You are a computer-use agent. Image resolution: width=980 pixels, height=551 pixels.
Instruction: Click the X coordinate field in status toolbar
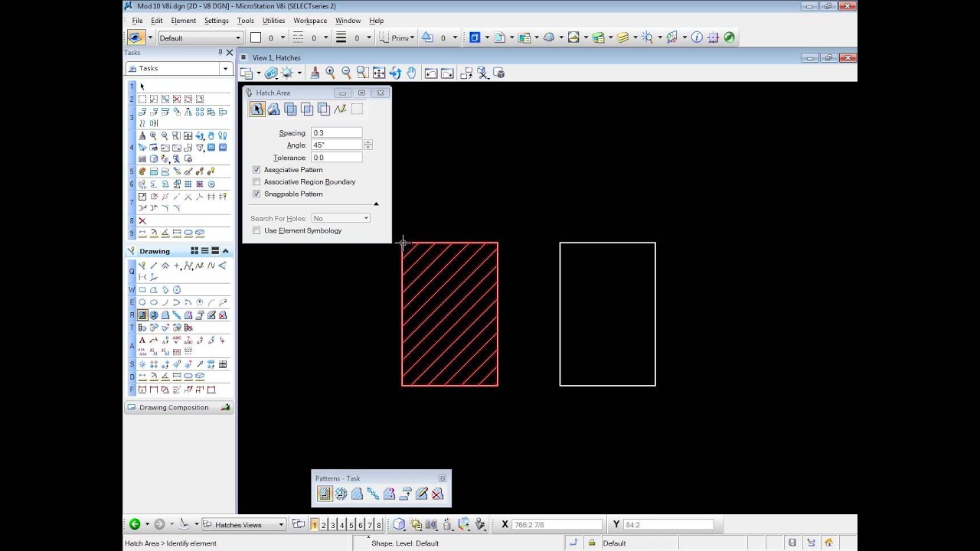[557, 524]
